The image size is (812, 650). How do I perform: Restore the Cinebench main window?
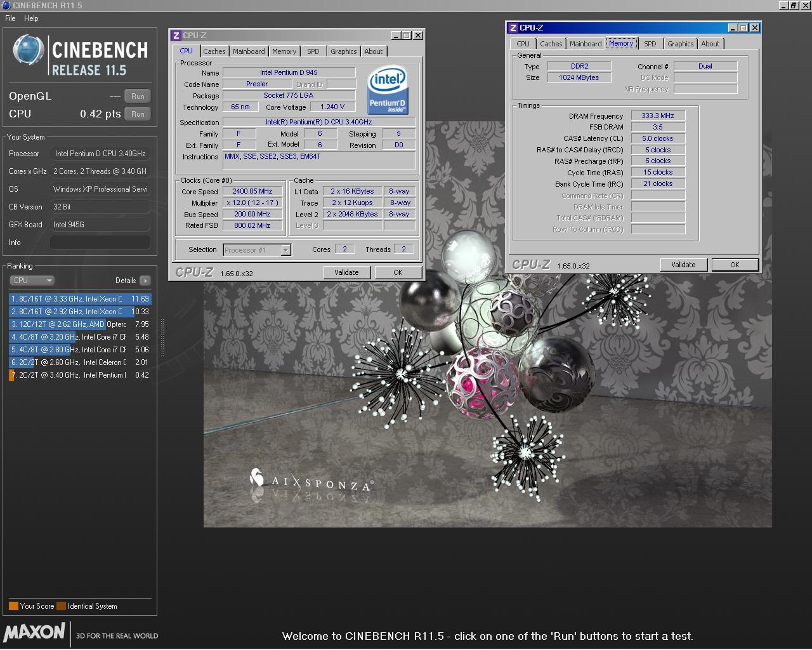point(794,5)
